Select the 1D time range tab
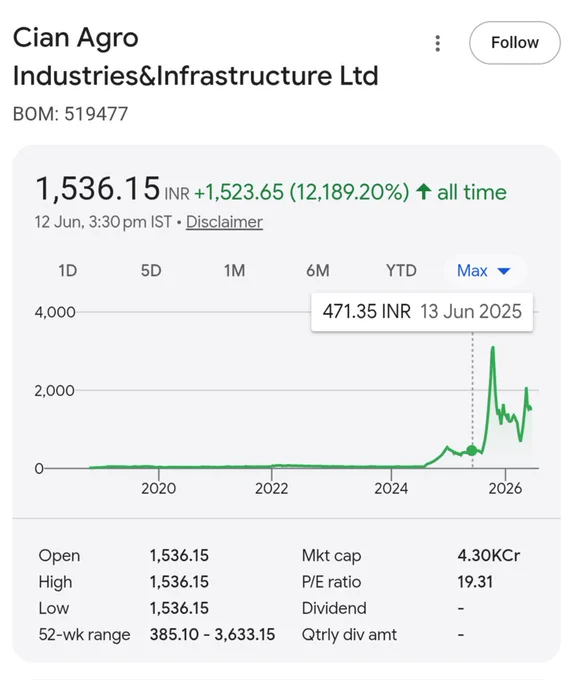 (68, 271)
